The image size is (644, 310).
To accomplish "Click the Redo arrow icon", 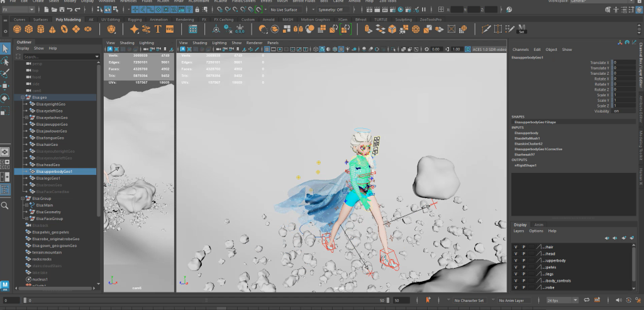I will (77, 9).
